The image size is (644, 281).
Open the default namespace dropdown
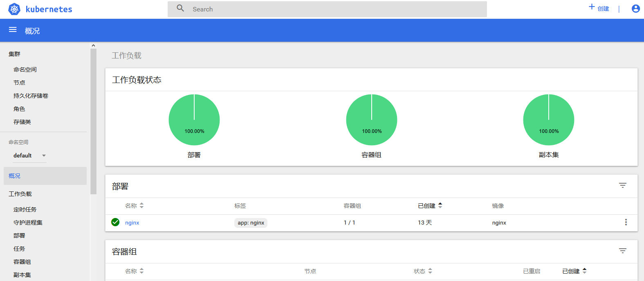tap(29, 155)
